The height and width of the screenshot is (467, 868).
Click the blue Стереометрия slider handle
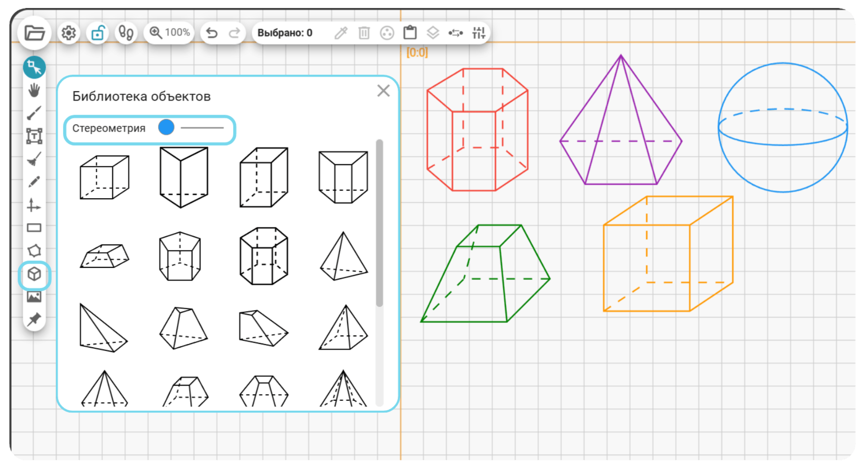[x=166, y=127]
